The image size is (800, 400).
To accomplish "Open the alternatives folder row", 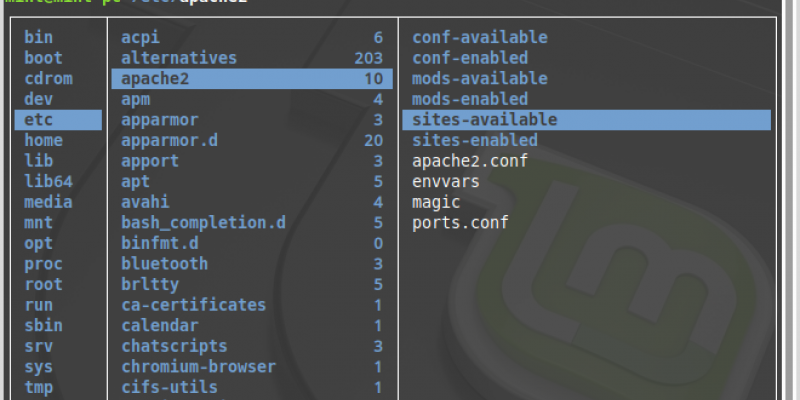I will (252, 58).
